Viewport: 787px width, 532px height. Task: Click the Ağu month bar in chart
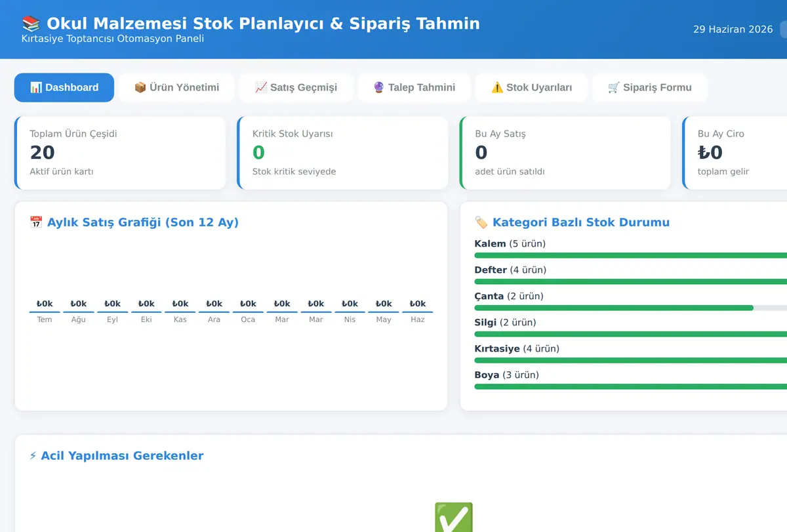[x=79, y=312]
